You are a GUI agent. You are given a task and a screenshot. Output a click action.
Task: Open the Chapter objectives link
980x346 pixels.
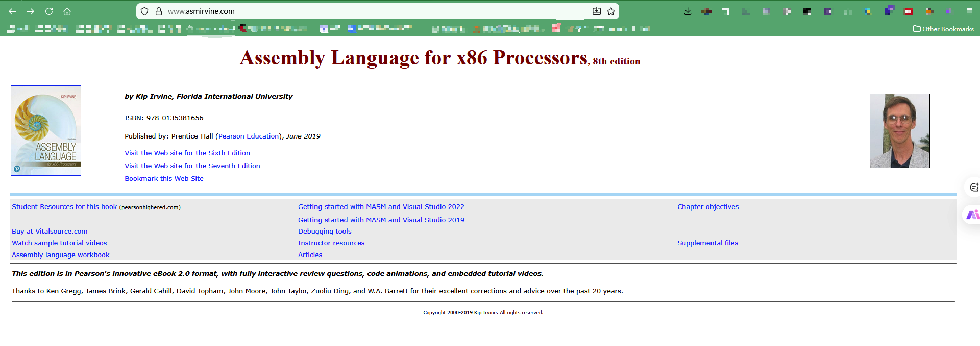click(x=708, y=206)
